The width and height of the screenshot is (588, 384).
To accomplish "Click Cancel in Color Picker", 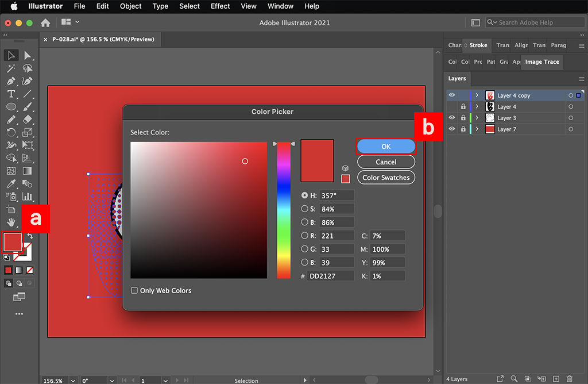I will click(386, 162).
